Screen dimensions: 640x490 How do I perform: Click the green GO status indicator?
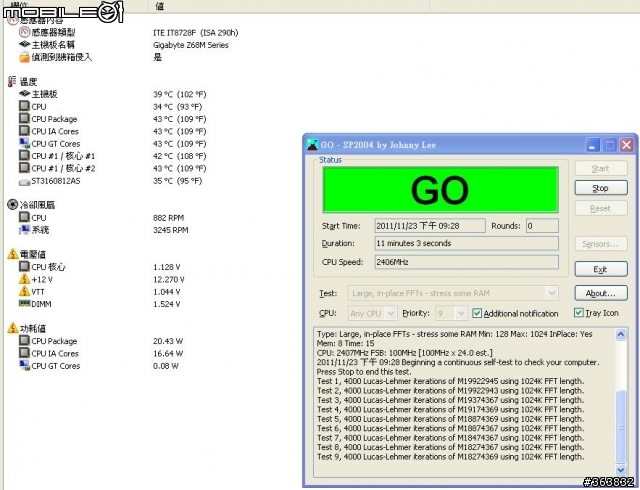pos(440,190)
